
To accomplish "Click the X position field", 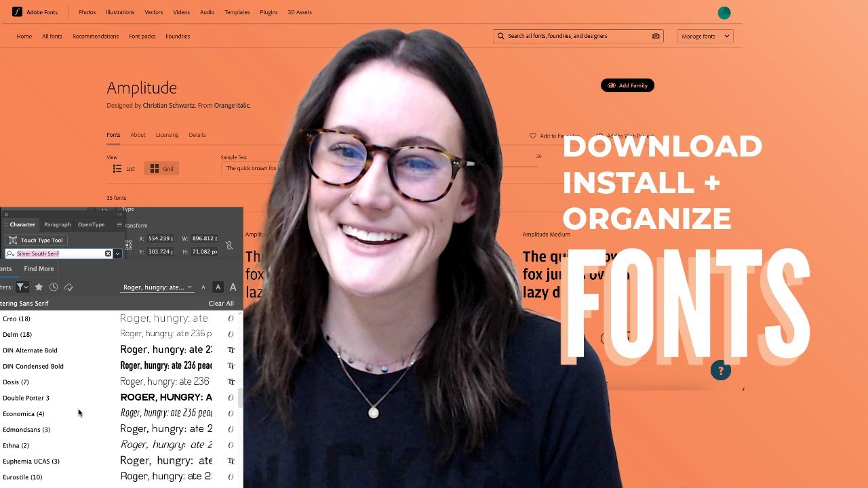I will pyautogui.click(x=161, y=239).
